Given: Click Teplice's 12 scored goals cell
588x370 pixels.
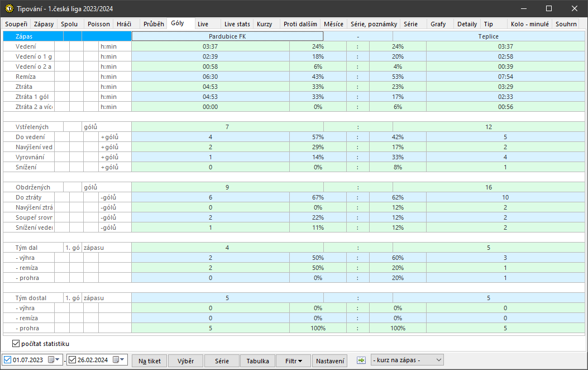Looking at the screenshot, I should (488, 127).
